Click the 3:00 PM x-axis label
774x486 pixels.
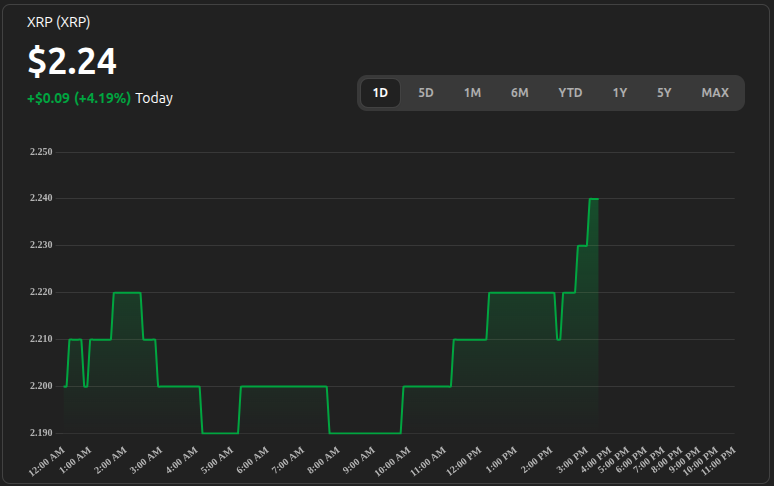click(573, 460)
